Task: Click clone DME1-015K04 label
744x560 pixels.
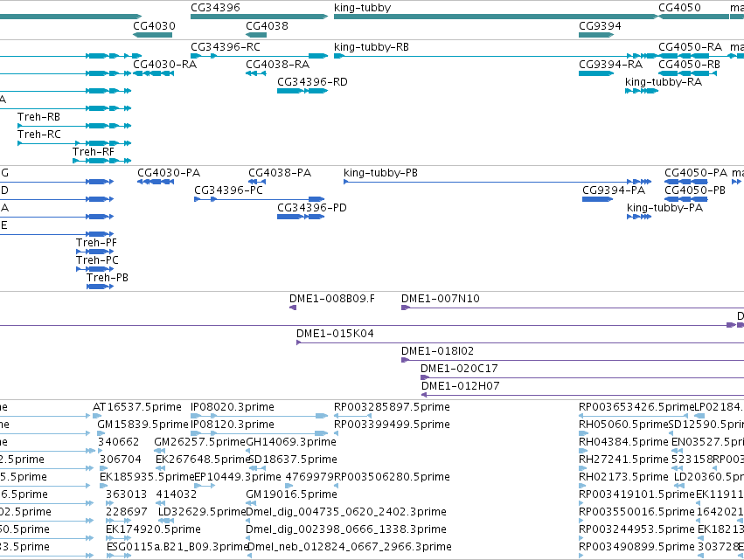Action: click(x=335, y=334)
